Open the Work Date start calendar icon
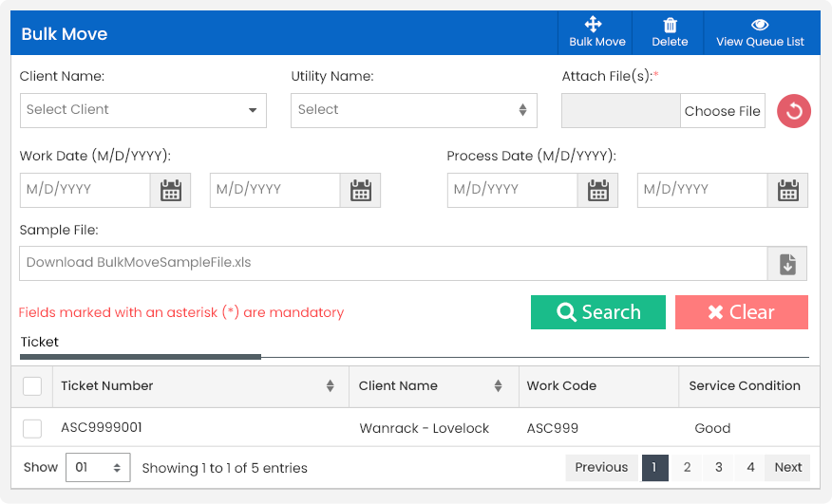This screenshot has height=504, width=832. click(x=170, y=190)
